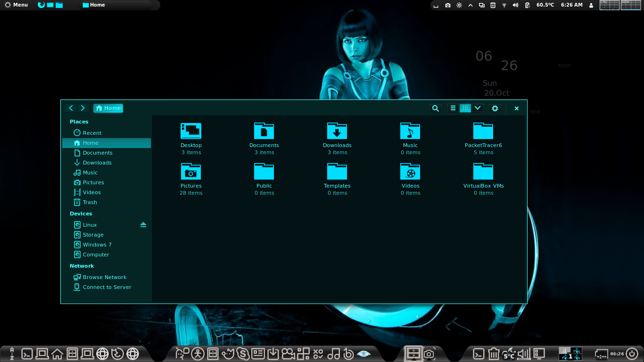The width and height of the screenshot is (644, 362).
Task: Open the video camera dock icon
Action: pyautogui.click(x=288, y=354)
